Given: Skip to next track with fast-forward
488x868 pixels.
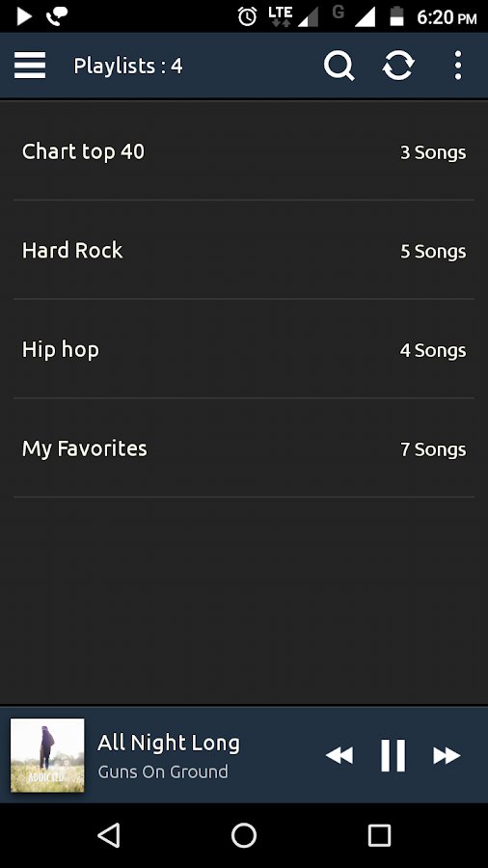Looking at the screenshot, I should click(x=447, y=755).
